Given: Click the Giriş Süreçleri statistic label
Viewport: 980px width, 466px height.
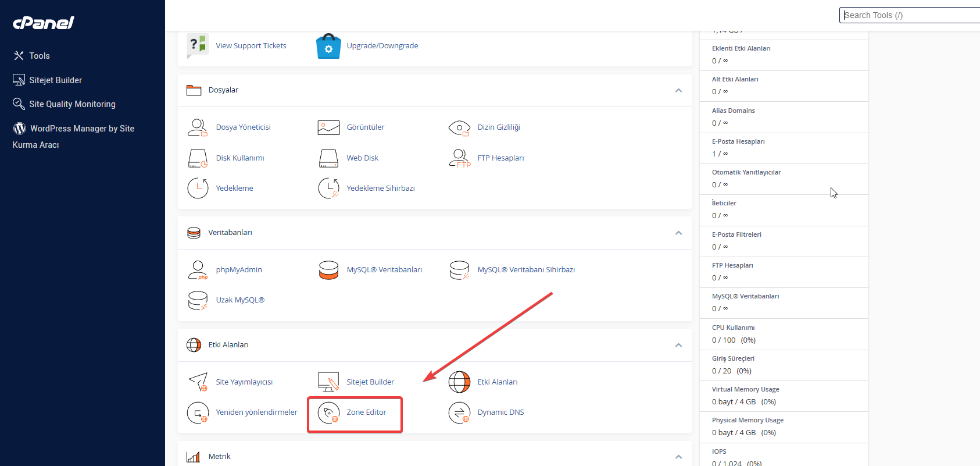Looking at the screenshot, I should coord(733,358).
